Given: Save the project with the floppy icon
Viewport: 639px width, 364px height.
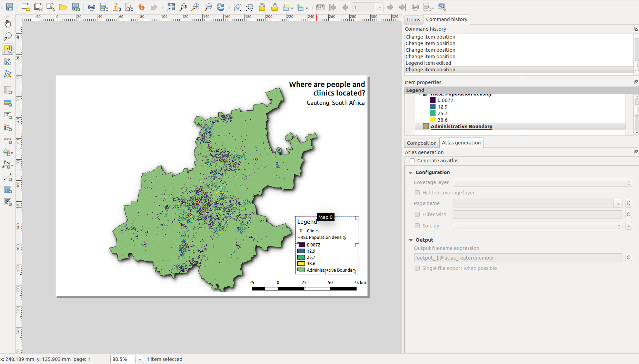Looking at the screenshot, I should [10, 7].
